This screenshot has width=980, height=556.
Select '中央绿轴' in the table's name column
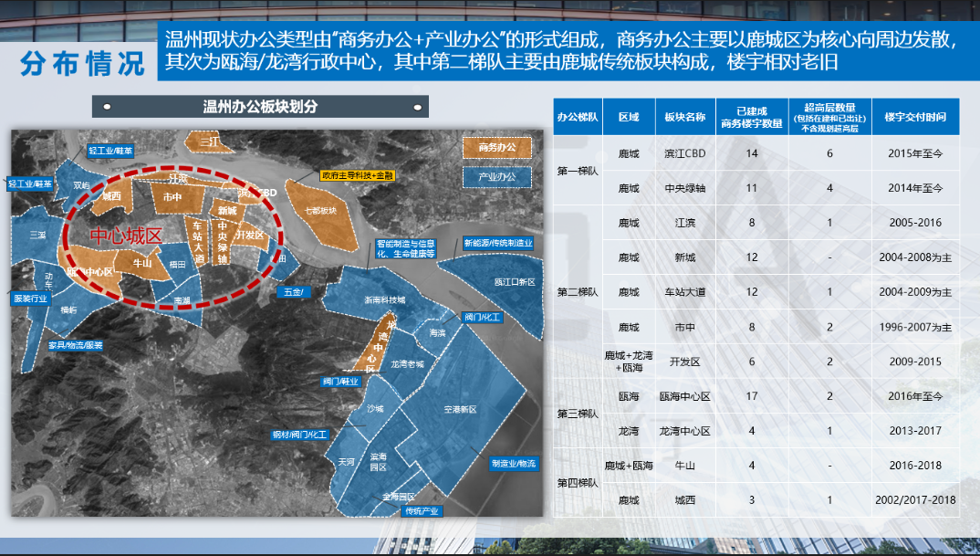[x=685, y=188]
